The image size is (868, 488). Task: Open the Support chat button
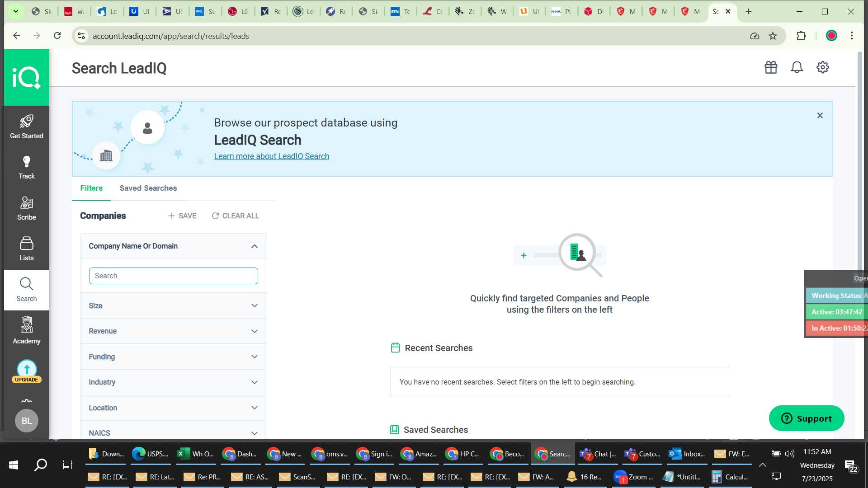click(x=806, y=418)
